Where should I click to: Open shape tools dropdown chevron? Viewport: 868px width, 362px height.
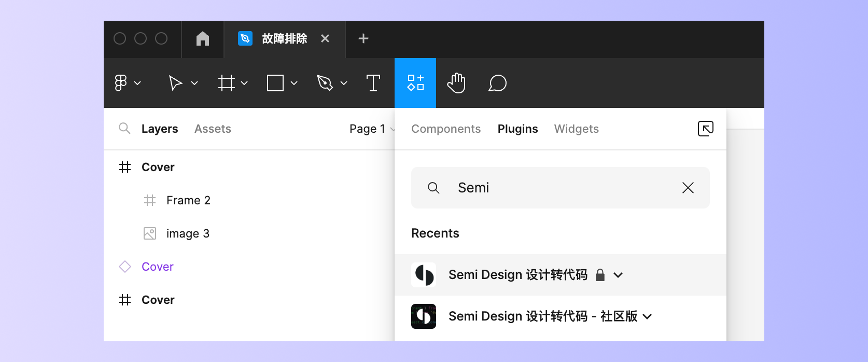point(294,83)
